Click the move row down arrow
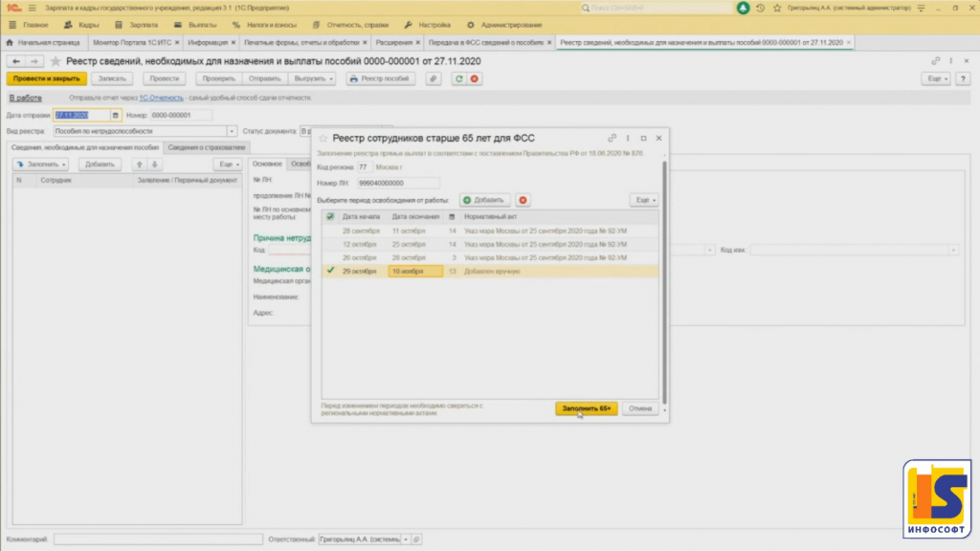The height and width of the screenshot is (551, 980). (x=155, y=165)
